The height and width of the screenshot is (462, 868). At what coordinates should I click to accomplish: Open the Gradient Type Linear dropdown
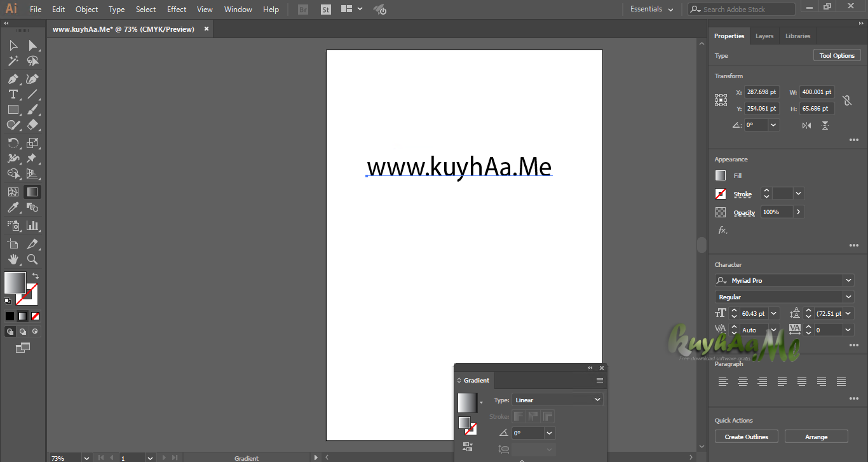pyautogui.click(x=557, y=400)
